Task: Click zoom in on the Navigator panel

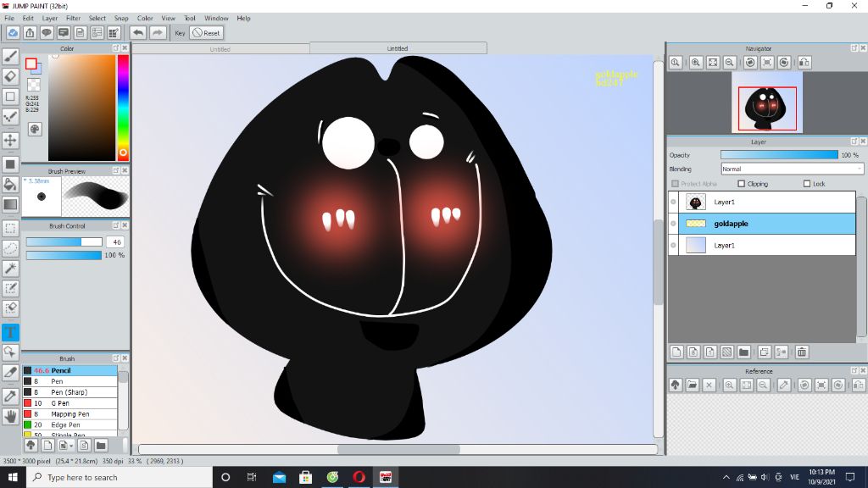Action: click(696, 63)
